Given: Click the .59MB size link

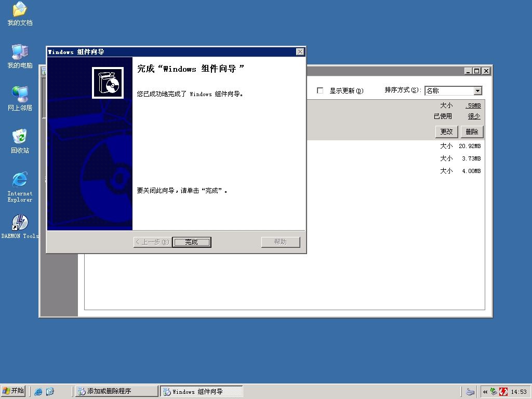Looking at the screenshot, I should pyautogui.click(x=473, y=105).
